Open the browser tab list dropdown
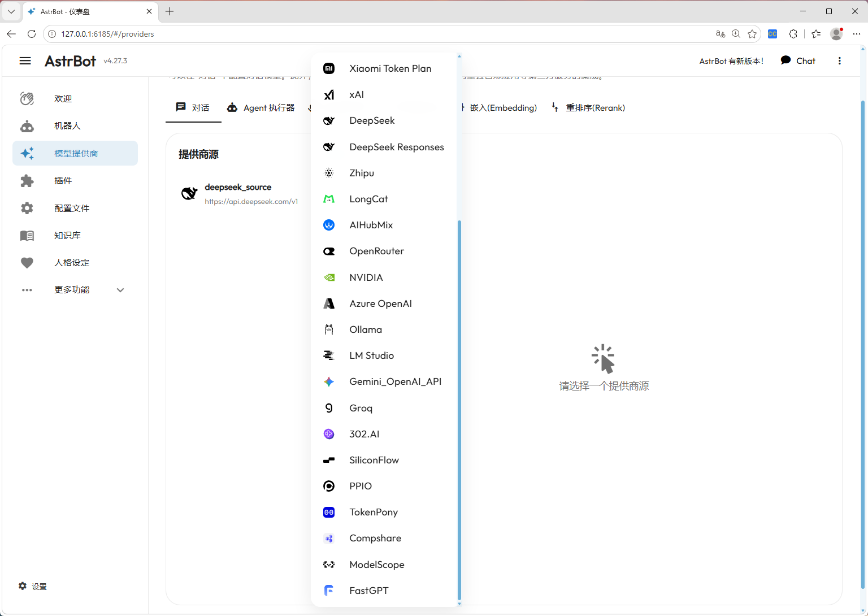868x616 pixels. 11,11
